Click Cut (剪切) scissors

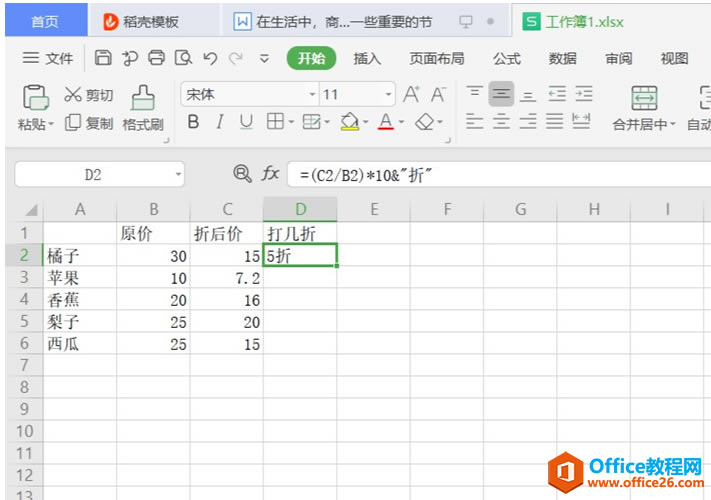[72, 95]
